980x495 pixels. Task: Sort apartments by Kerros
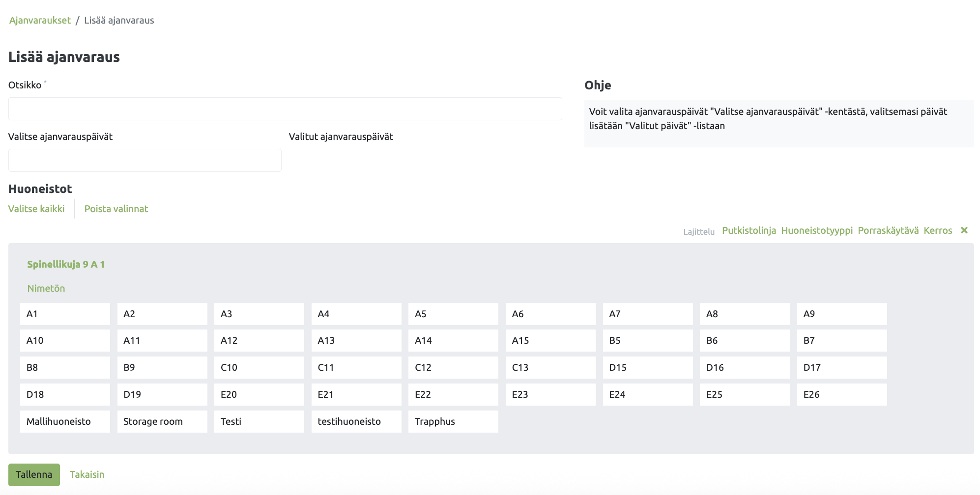click(938, 230)
